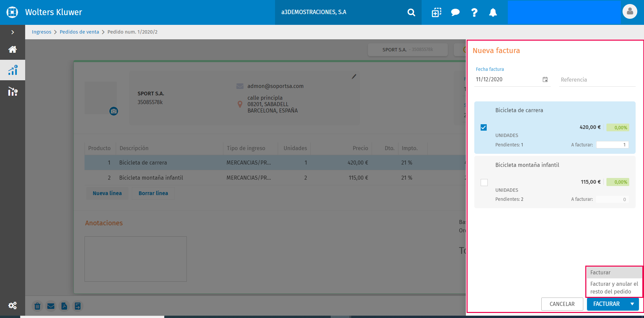Click the Nueva línea button

tap(107, 193)
